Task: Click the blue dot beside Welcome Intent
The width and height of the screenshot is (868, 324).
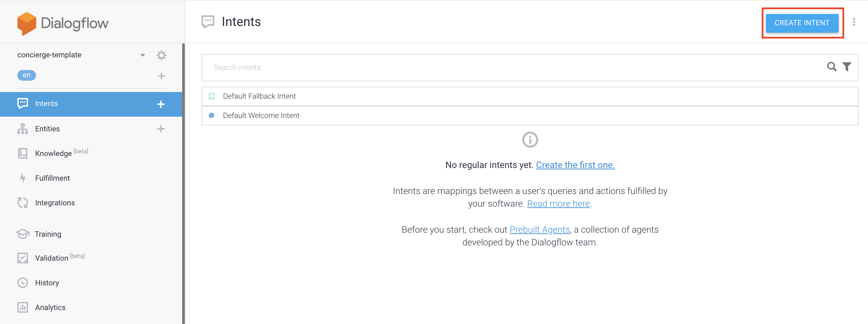Action: coord(211,115)
